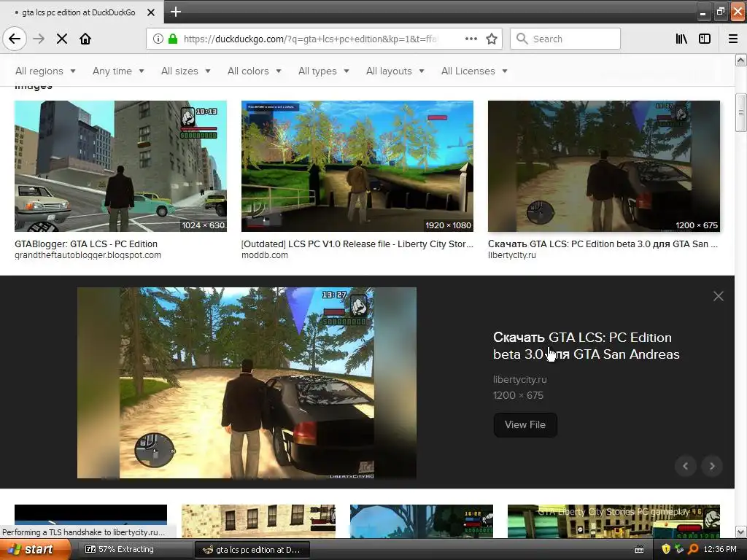The height and width of the screenshot is (560, 747).
Task: Click the scrollbar down arrow
Action: 741,532
